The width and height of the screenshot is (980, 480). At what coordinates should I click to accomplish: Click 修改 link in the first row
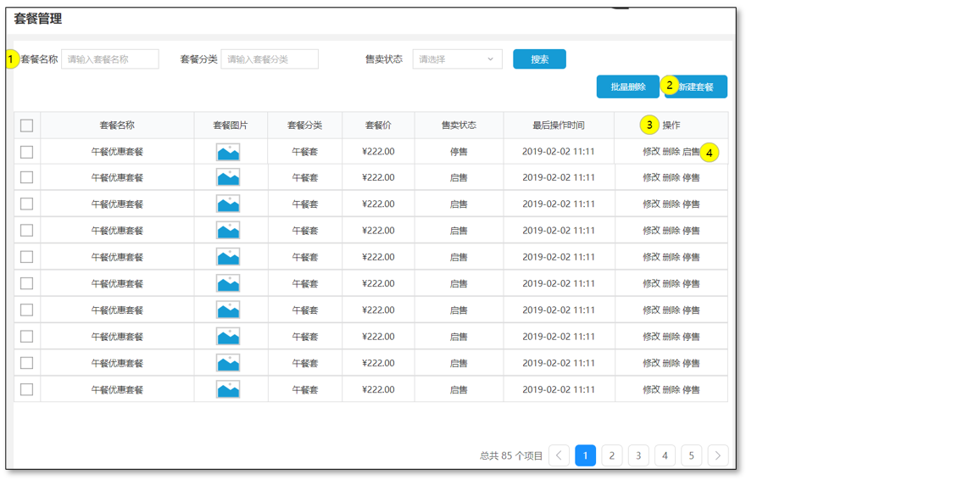click(x=651, y=152)
